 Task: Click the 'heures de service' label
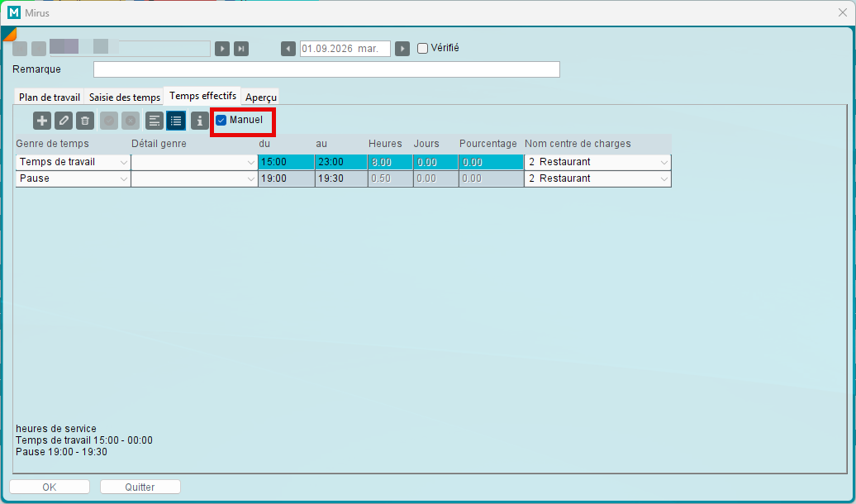click(x=56, y=429)
